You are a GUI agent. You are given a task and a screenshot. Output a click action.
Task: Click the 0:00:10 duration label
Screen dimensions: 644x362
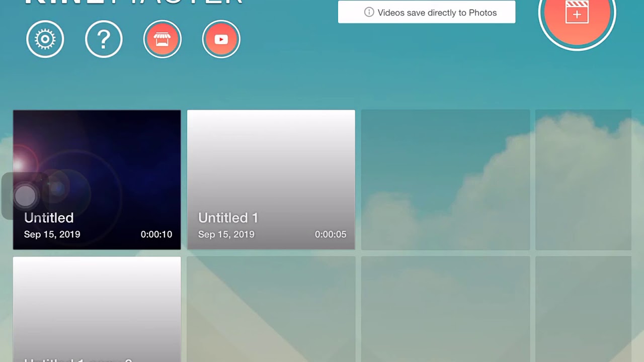tap(156, 234)
